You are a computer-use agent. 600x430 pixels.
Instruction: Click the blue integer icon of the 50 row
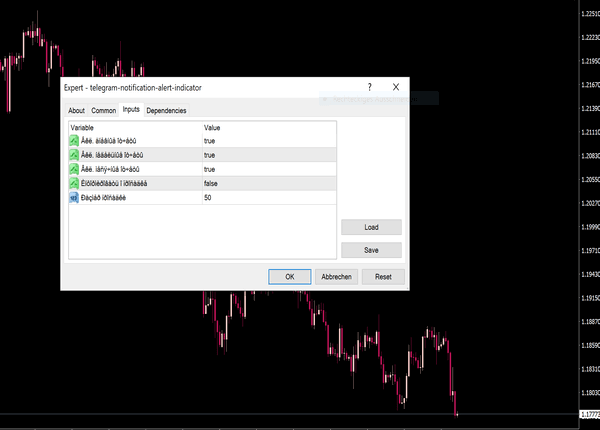[74, 197]
